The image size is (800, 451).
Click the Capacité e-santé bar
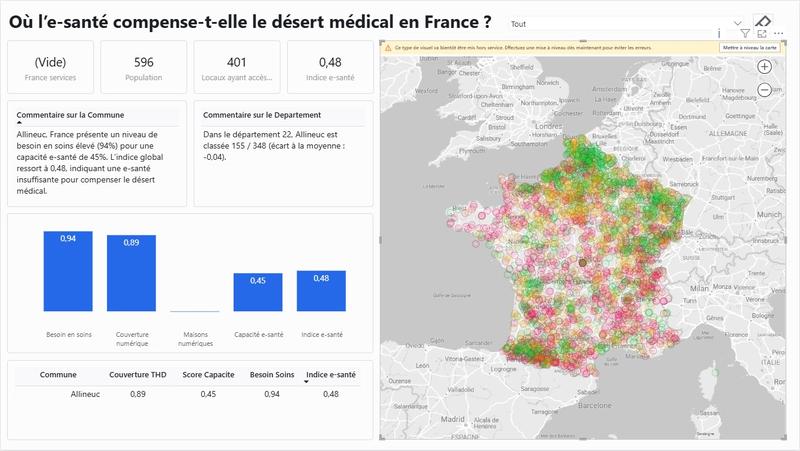point(258,292)
